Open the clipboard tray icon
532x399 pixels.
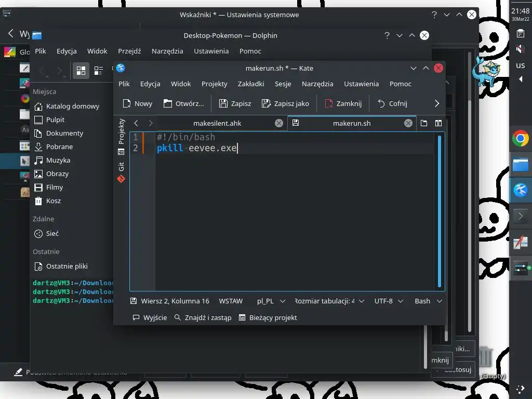pos(521,33)
